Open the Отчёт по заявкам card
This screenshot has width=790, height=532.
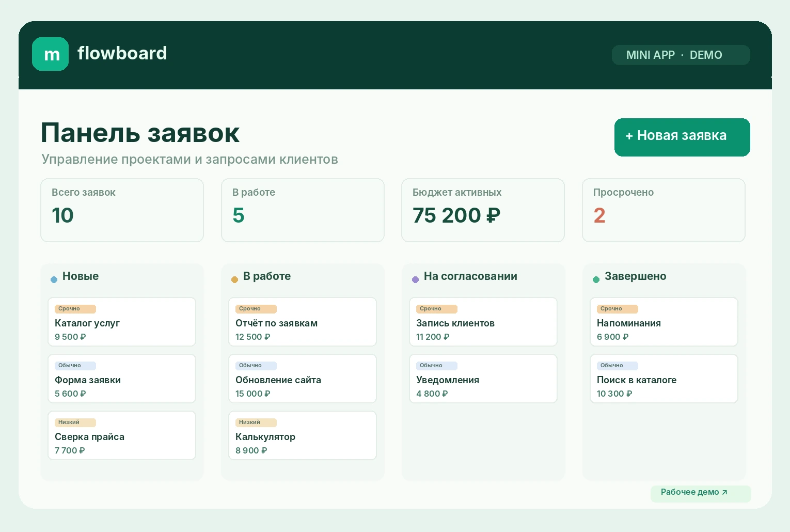click(x=303, y=322)
